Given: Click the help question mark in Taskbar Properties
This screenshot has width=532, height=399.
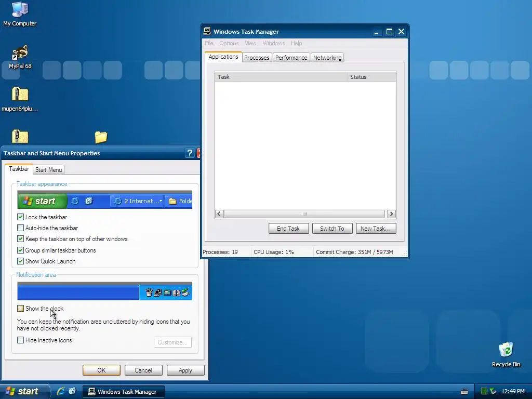Looking at the screenshot, I should click(190, 153).
